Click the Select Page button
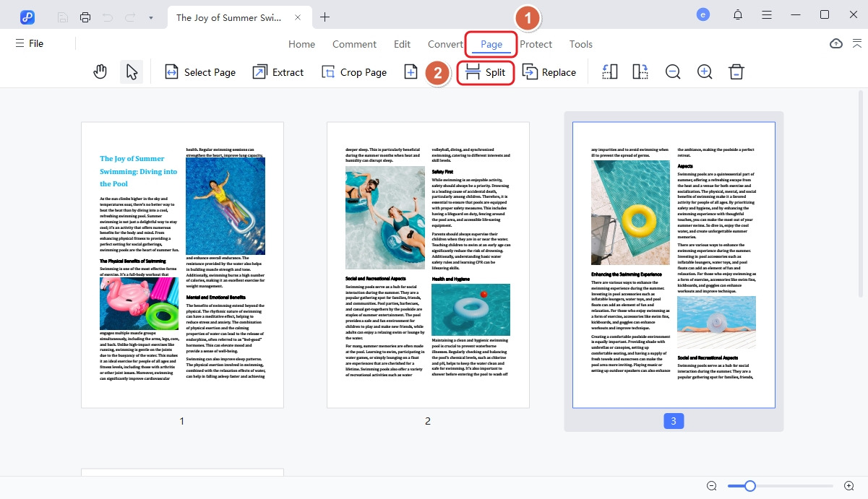 (x=200, y=72)
